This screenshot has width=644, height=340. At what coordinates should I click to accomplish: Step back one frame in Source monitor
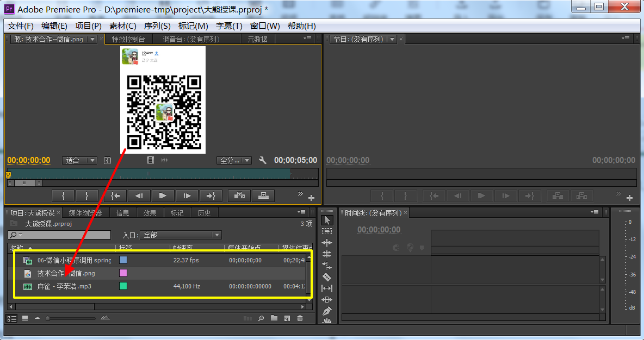click(x=139, y=196)
